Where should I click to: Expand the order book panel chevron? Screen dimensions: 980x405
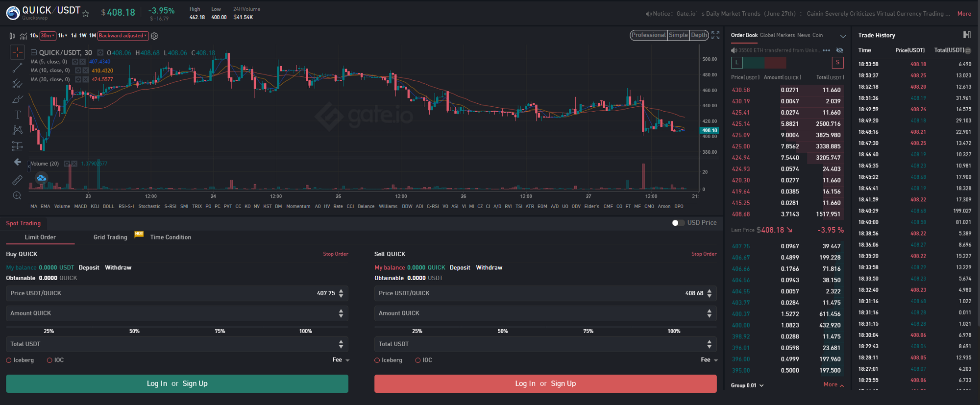click(x=843, y=36)
